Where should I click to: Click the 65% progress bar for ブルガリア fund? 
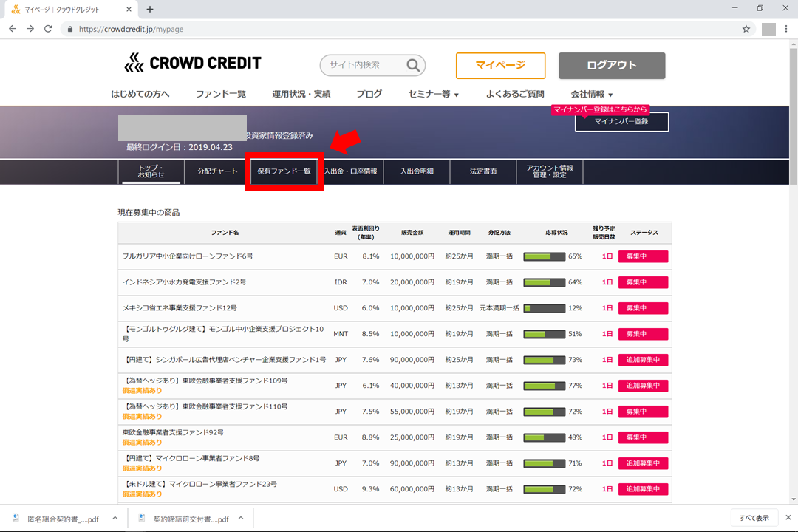coord(544,256)
